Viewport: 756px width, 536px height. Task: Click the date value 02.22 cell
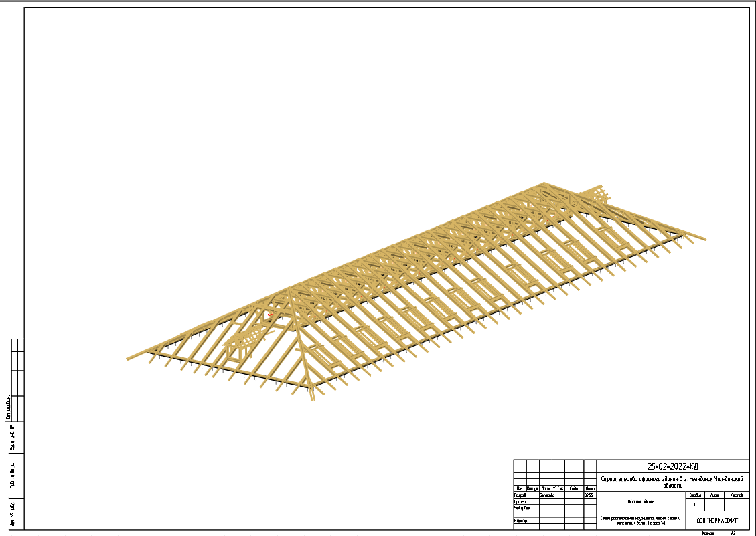pos(589,495)
